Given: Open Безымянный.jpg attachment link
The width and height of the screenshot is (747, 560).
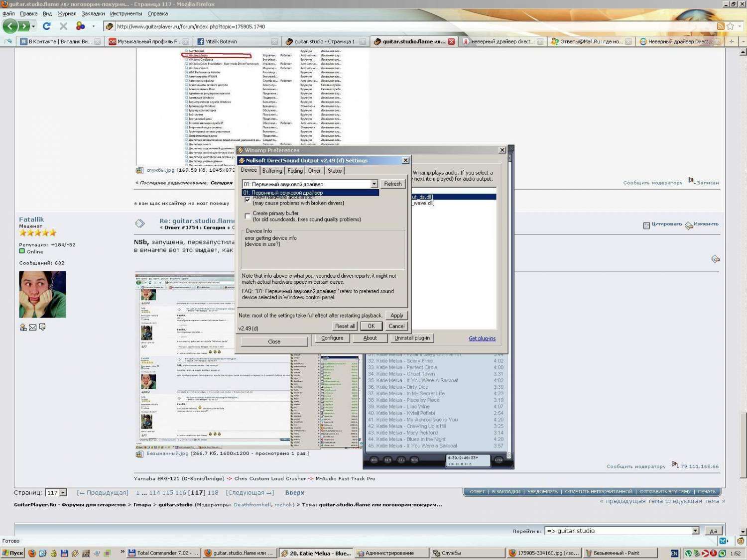Looking at the screenshot, I should [167, 453].
